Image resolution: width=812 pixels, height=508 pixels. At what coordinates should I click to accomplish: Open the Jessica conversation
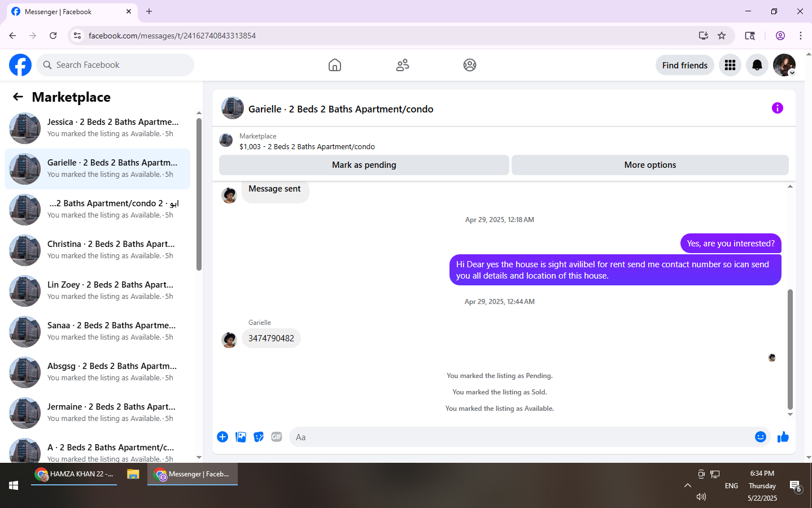point(97,128)
